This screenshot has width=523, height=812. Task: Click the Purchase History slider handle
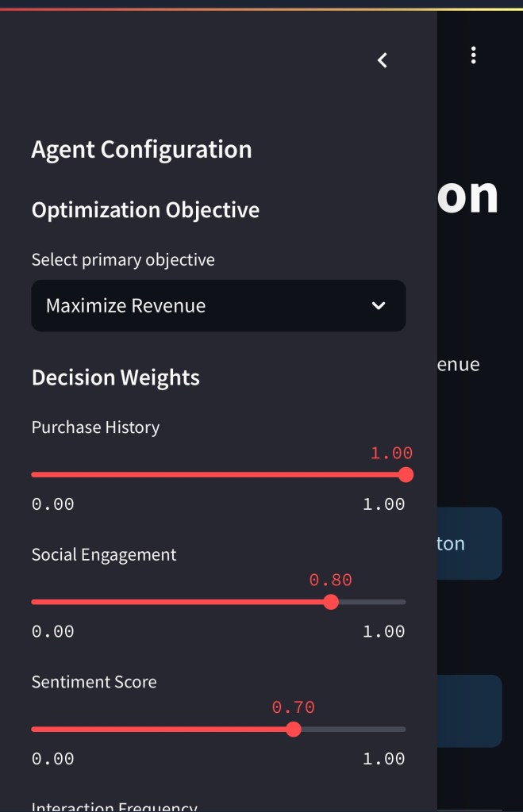tap(406, 475)
